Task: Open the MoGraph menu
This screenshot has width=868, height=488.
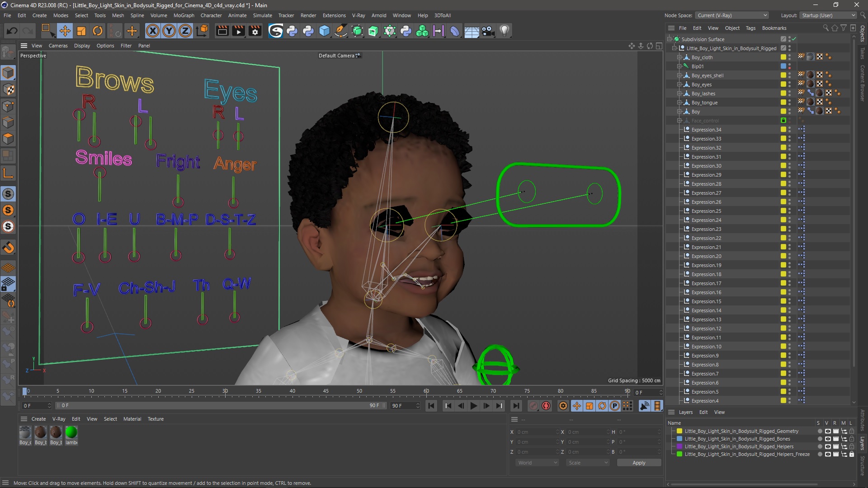Action: [x=184, y=15]
